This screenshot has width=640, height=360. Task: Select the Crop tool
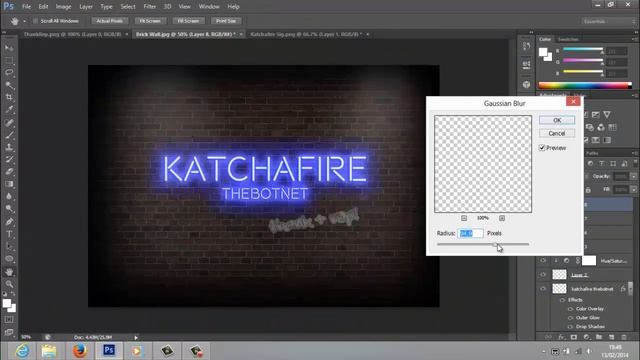pyautogui.click(x=9, y=97)
